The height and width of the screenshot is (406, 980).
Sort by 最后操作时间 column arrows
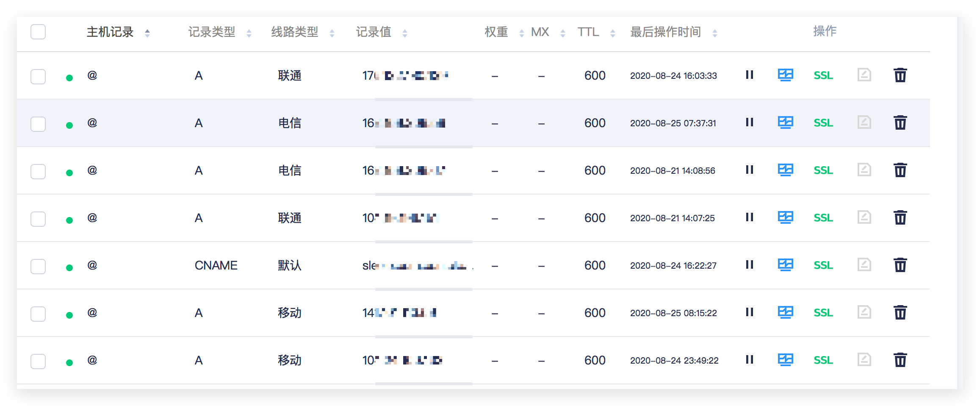(x=714, y=33)
